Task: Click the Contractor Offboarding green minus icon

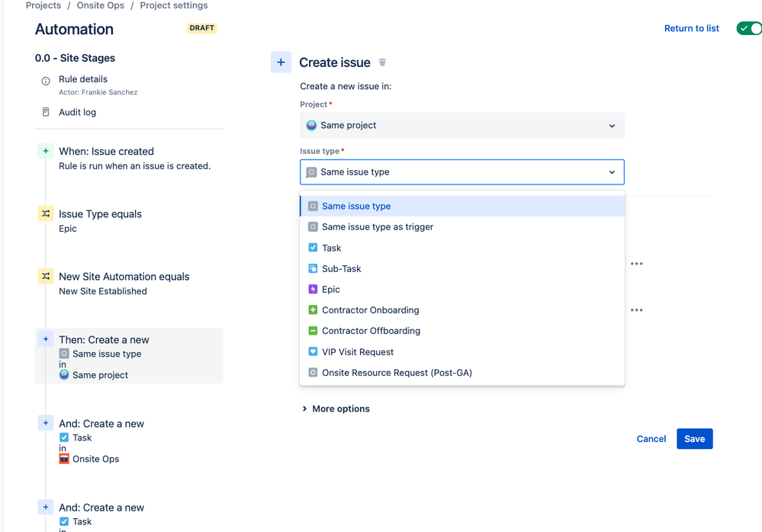Action: click(313, 331)
